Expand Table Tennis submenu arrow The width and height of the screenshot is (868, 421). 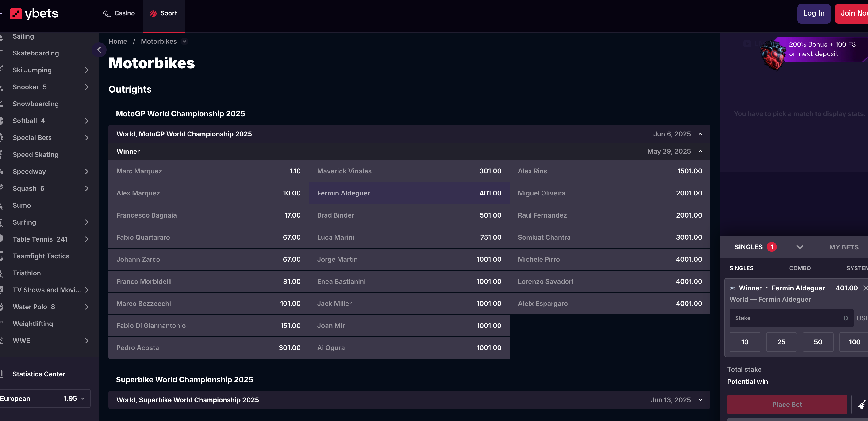point(87,239)
